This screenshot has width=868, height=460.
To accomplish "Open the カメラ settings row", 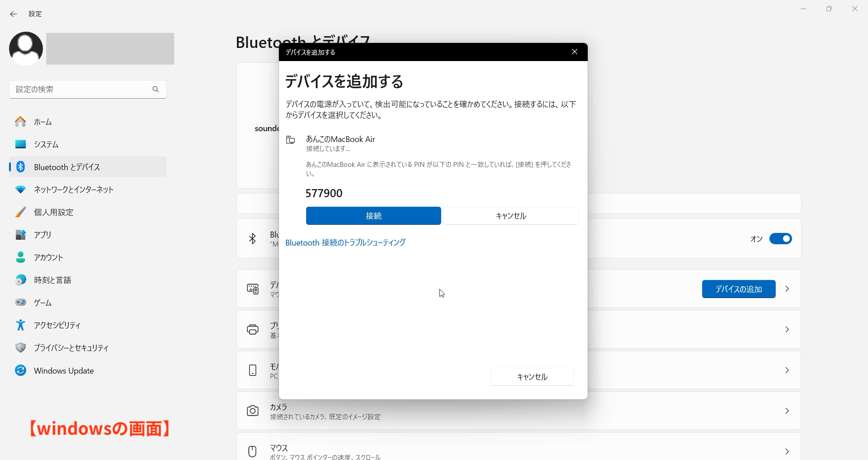I will tap(519, 411).
